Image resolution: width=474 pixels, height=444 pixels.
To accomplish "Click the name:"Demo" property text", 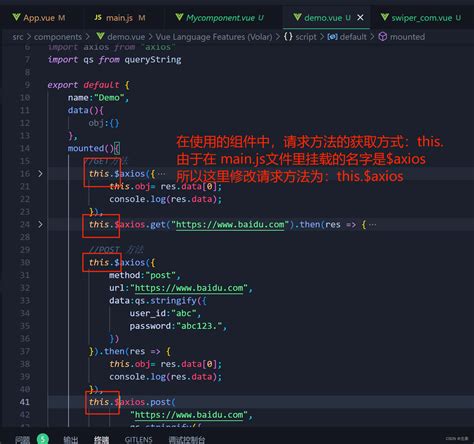I will pos(98,98).
